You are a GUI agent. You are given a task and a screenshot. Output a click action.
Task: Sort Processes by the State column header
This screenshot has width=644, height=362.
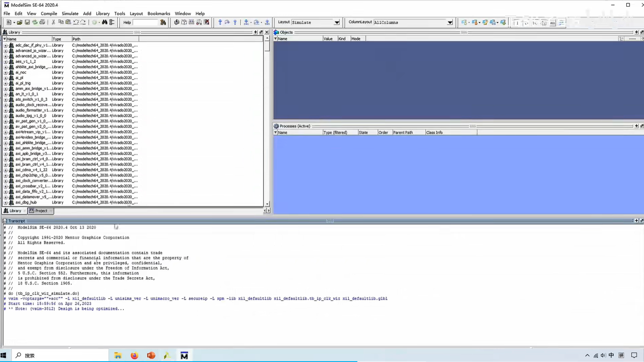[367, 132]
